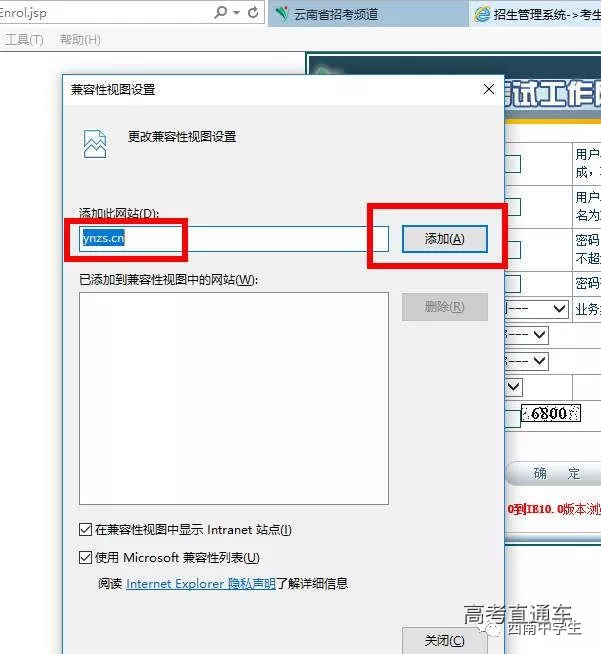601x654 pixels.
Task: Open the 帮助(H) menu
Action: (x=80, y=40)
